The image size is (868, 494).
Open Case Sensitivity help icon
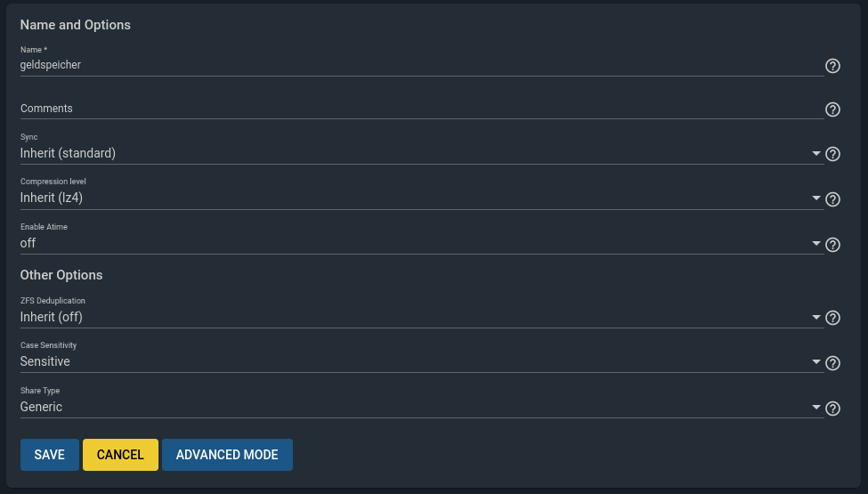coord(832,363)
